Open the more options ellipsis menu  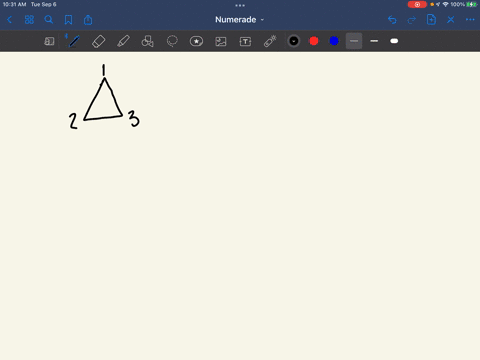pos(470,20)
